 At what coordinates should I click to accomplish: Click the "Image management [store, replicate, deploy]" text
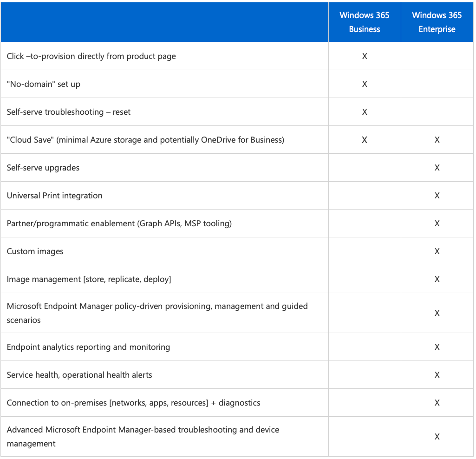click(x=89, y=279)
